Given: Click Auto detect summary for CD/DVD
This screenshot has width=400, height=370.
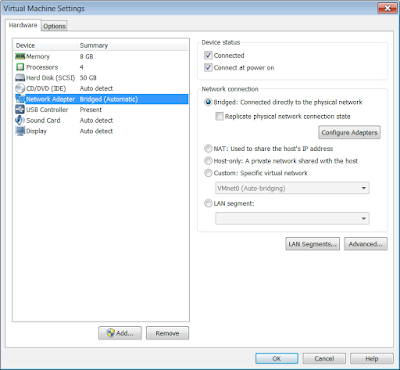Looking at the screenshot, I should (96, 88).
